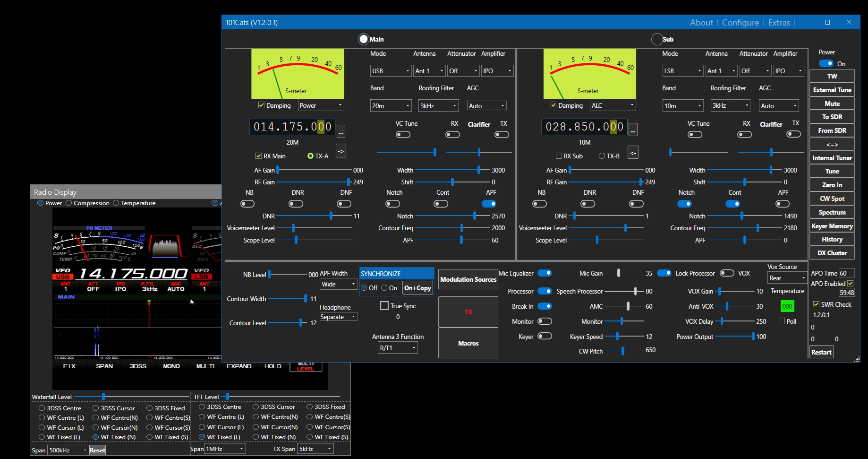Click HOLD in Radio Display scope bar
This screenshot has height=459, width=868.
click(273, 366)
